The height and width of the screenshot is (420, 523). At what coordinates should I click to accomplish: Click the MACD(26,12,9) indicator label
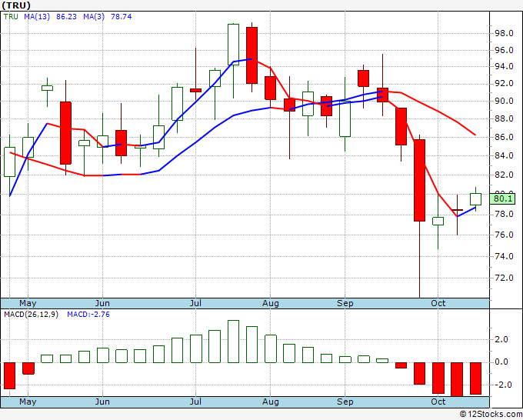(x=31, y=315)
